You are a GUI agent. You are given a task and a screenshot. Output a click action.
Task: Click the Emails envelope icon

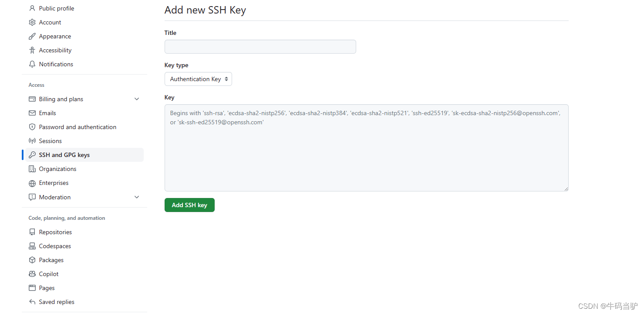32,113
